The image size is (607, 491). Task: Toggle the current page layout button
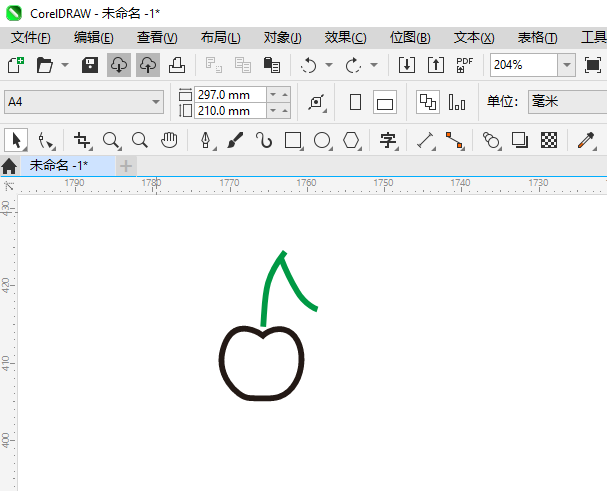(x=457, y=102)
